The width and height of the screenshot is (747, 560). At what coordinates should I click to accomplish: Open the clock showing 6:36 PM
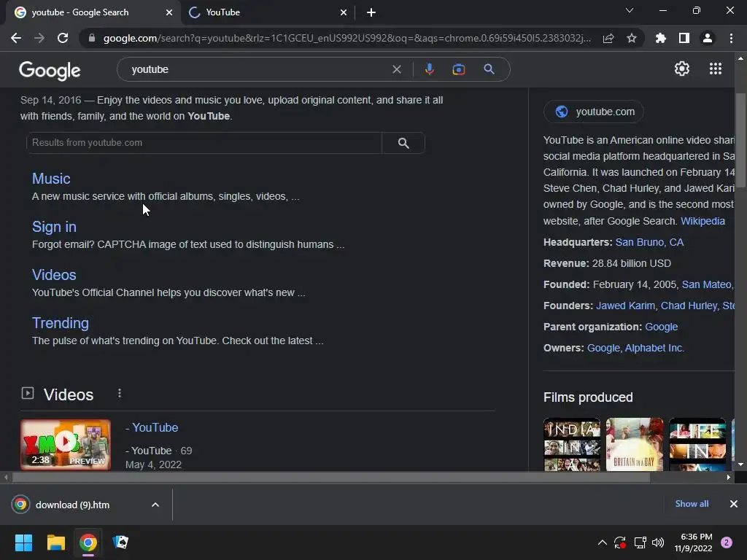coord(694,542)
